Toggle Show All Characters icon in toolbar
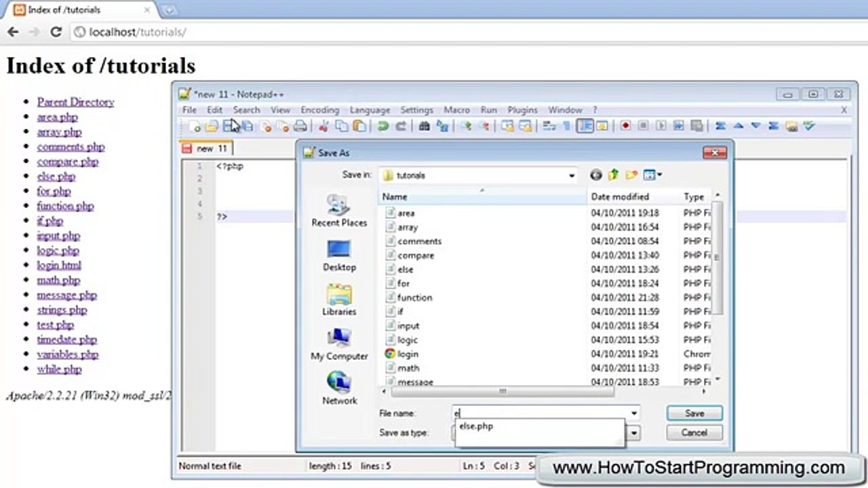 click(567, 126)
